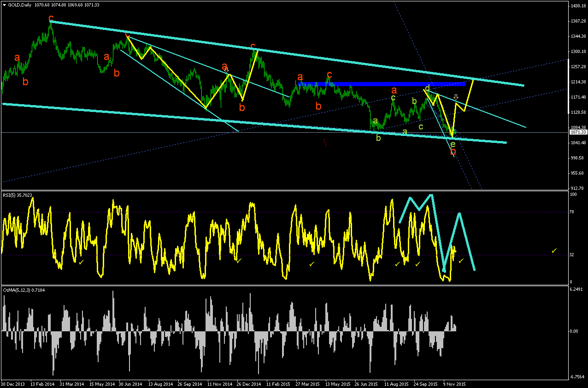Click the 13 Aug 2014 date label
Image resolution: width=588 pixels, height=388 pixels.
(x=159, y=384)
